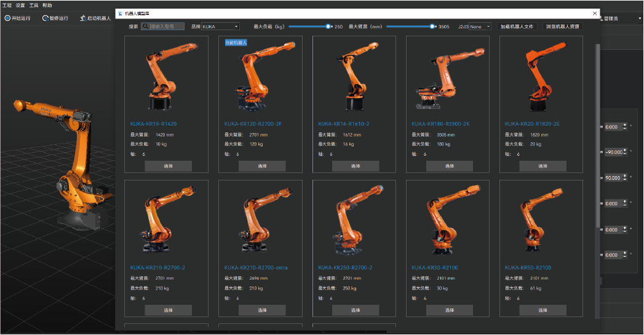The image size is (644, 335).
Task: Close the 机器人模型库 dialog
Action: (x=595, y=14)
